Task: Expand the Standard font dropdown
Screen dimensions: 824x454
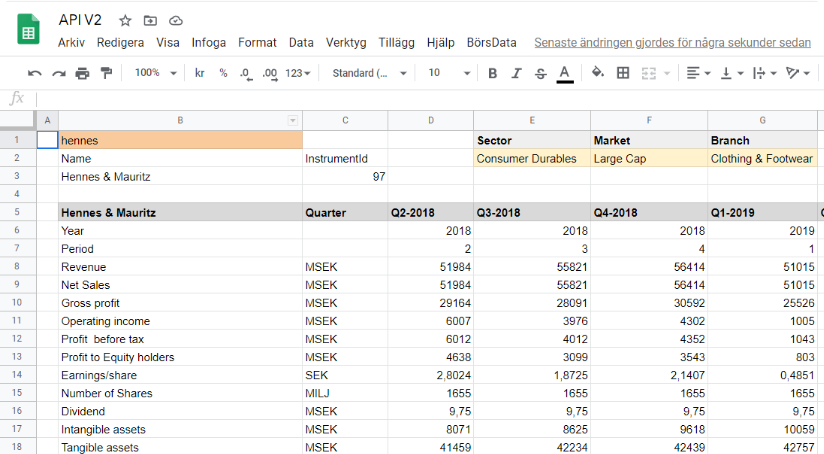Action: 369,73
